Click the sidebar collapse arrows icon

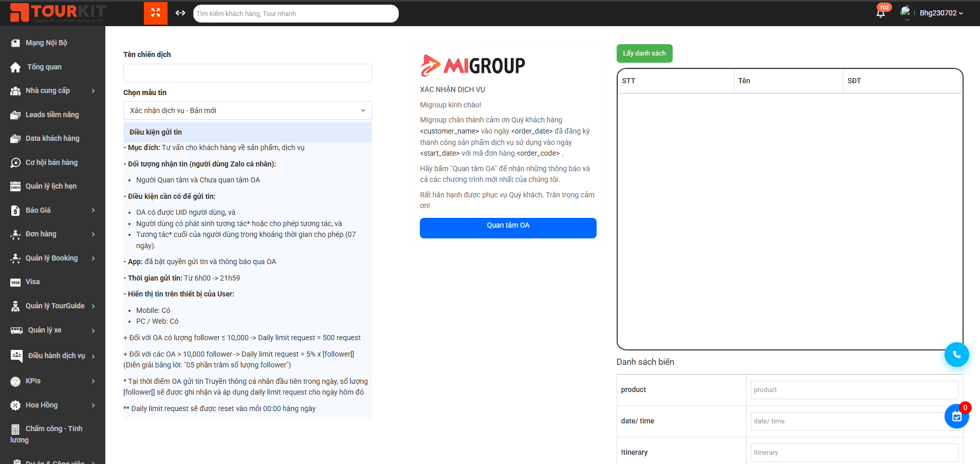coord(180,13)
